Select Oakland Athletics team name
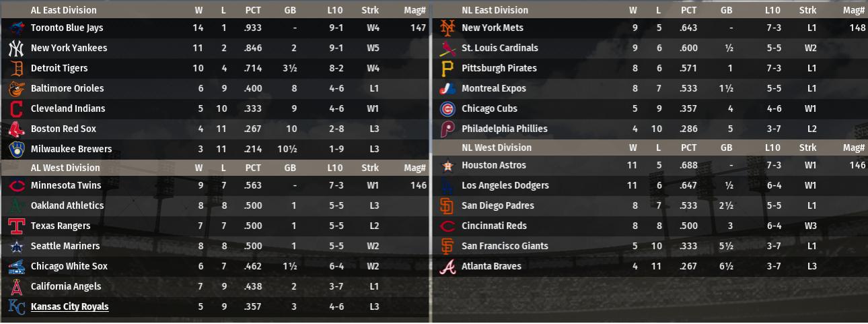868x324 pixels. tap(67, 206)
